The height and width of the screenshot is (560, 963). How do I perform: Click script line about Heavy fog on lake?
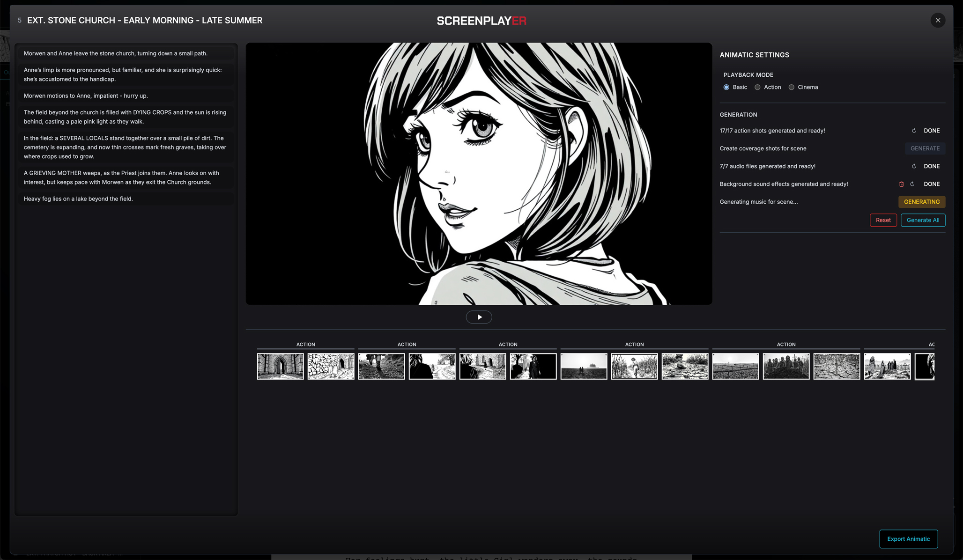78,199
